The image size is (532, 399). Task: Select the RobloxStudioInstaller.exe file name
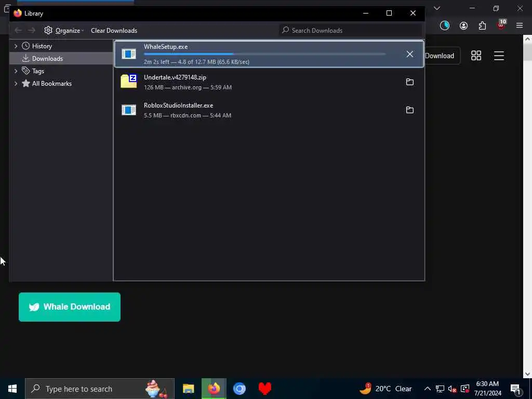click(x=179, y=105)
